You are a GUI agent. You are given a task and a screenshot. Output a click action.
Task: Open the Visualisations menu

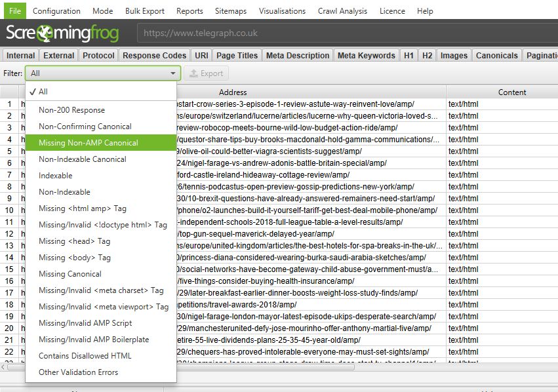282,10
